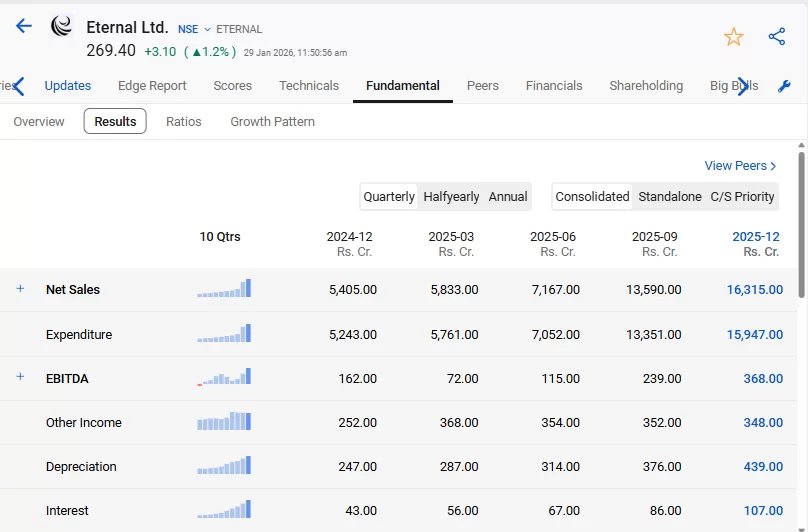Switch to the Technicals tab
The width and height of the screenshot is (808, 532).
coord(309,86)
